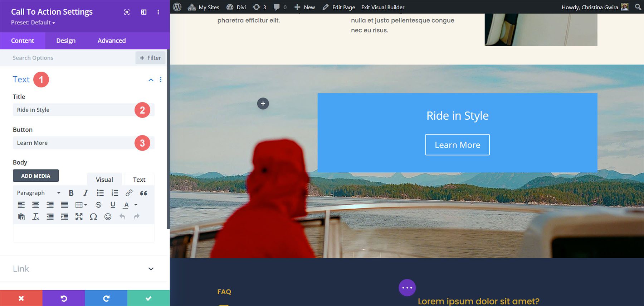Align body text left
644x306 pixels.
pyautogui.click(x=21, y=205)
